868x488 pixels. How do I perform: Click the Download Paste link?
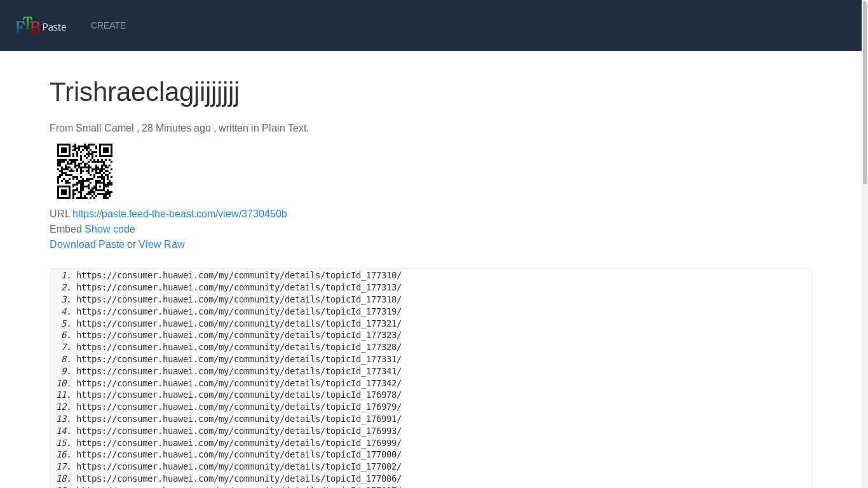coord(87,244)
